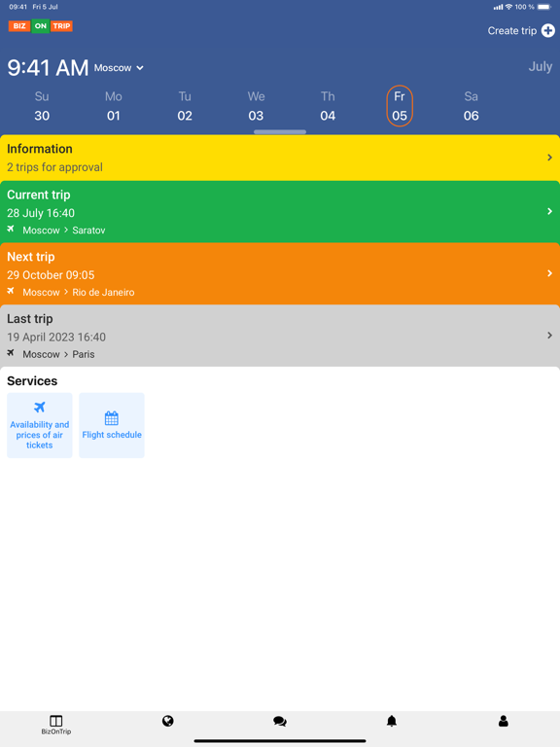The height and width of the screenshot is (747, 560).
Task: Tap the iOS home indicator bar
Action: point(280,741)
